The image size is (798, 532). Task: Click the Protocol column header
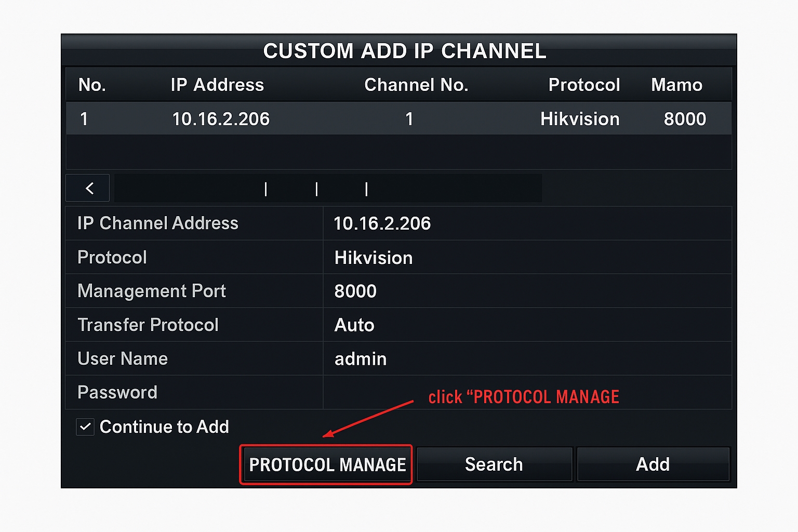(584, 85)
